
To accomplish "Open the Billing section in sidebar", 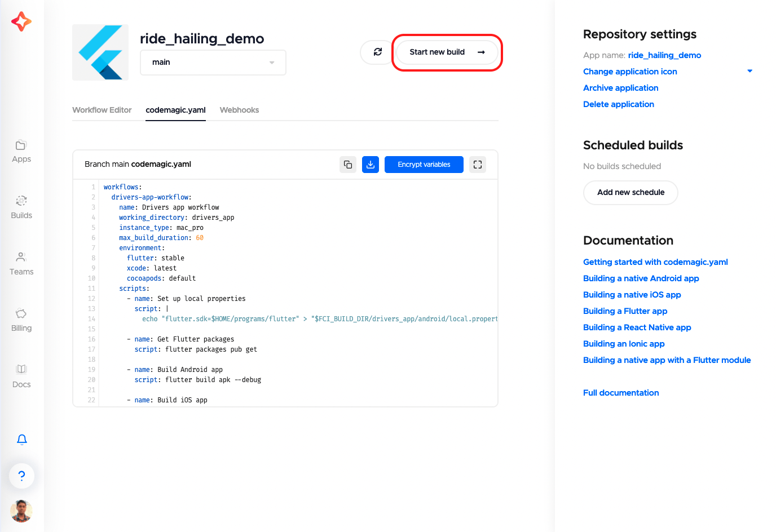I will [21, 320].
